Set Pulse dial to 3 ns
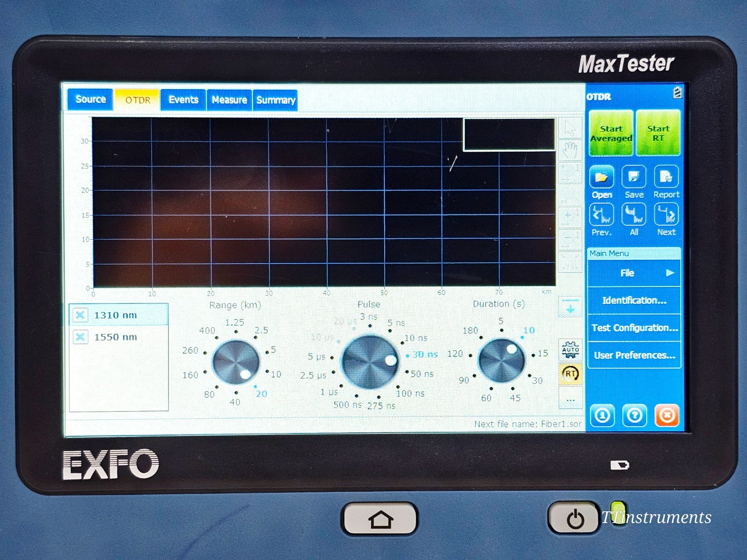 (x=369, y=316)
